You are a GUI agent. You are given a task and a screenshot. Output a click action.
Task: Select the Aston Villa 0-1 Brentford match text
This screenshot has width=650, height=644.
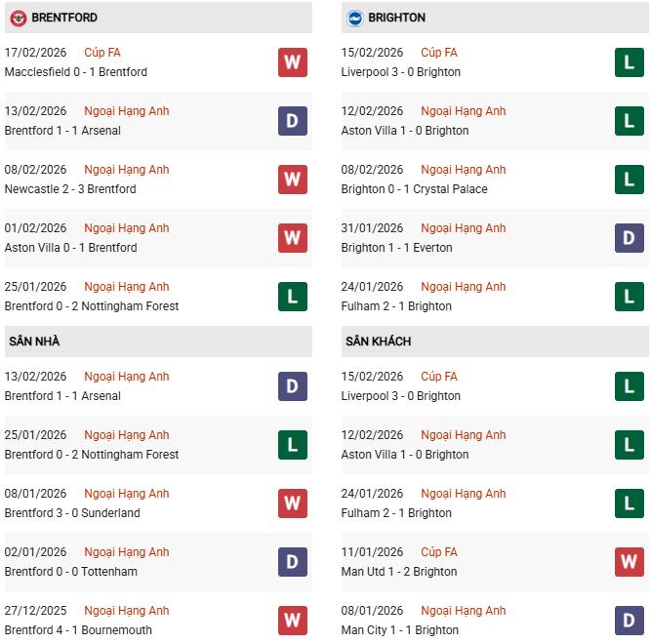click(x=70, y=248)
